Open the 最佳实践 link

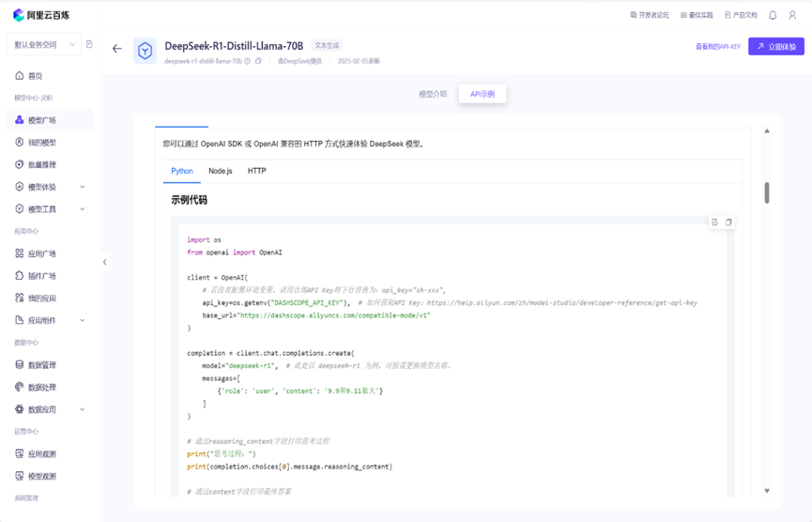click(697, 15)
